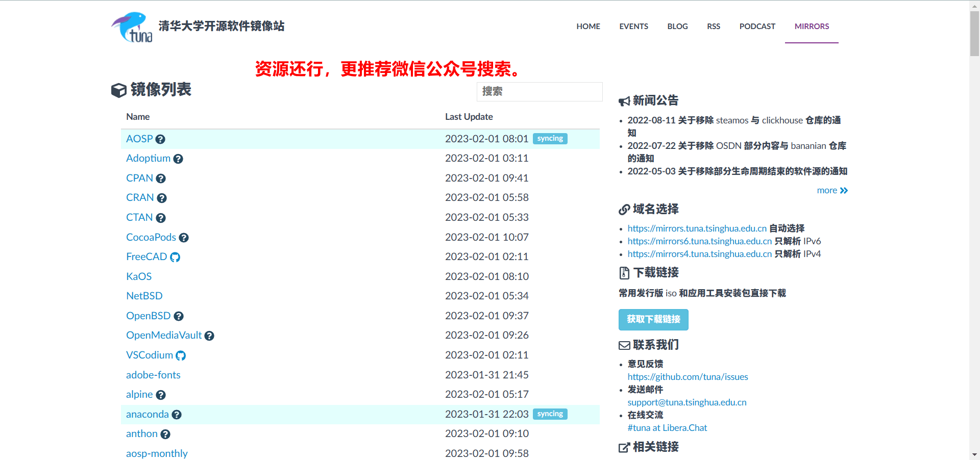Open help icon next to anthon
Image resolution: width=980 pixels, height=460 pixels.
pyautogui.click(x=165, y=435)
